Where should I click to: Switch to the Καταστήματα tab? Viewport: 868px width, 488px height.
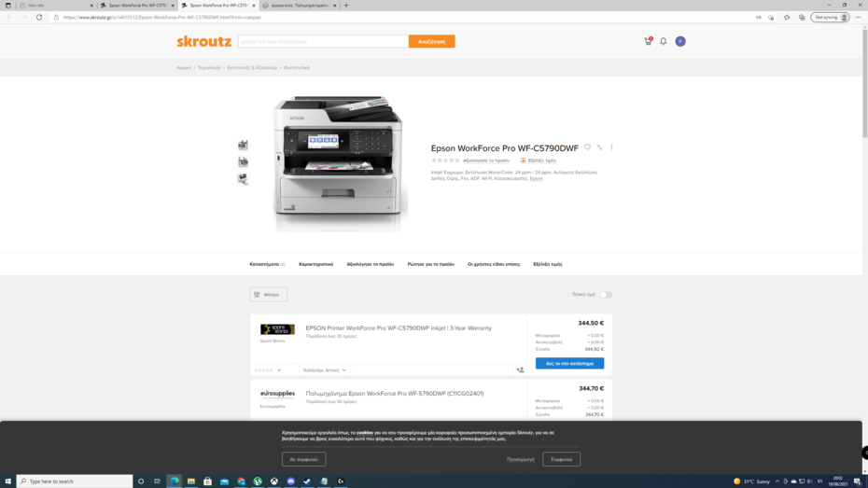tap(267, 264)
